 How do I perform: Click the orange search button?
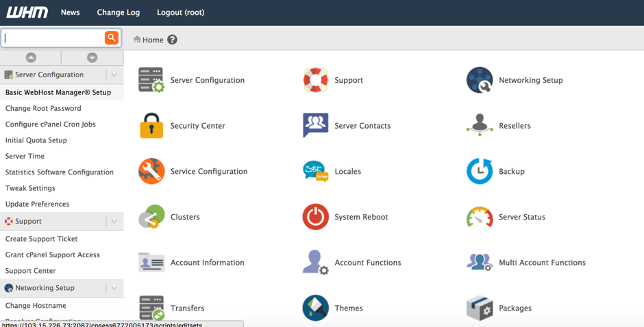point(111,38)
